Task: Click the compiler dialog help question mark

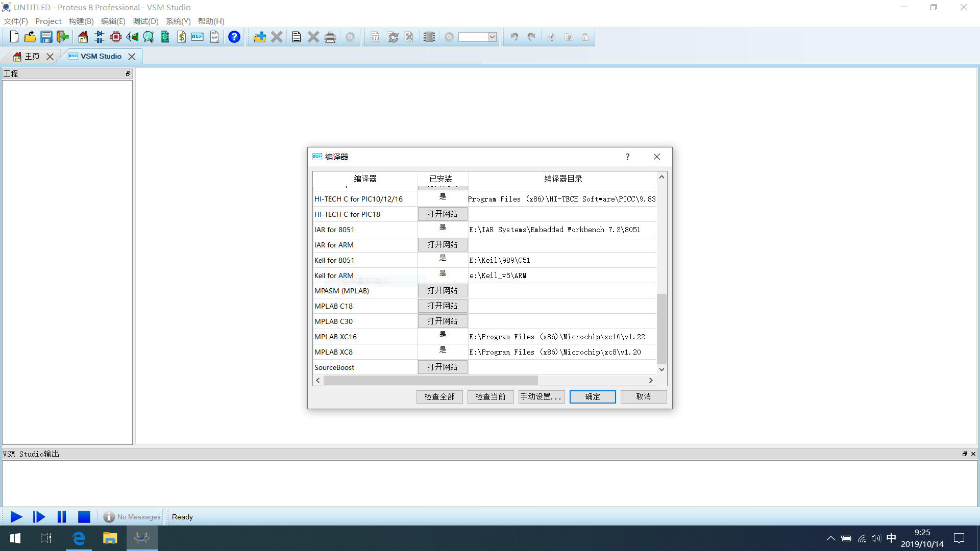Action: (x=628, y=157)
